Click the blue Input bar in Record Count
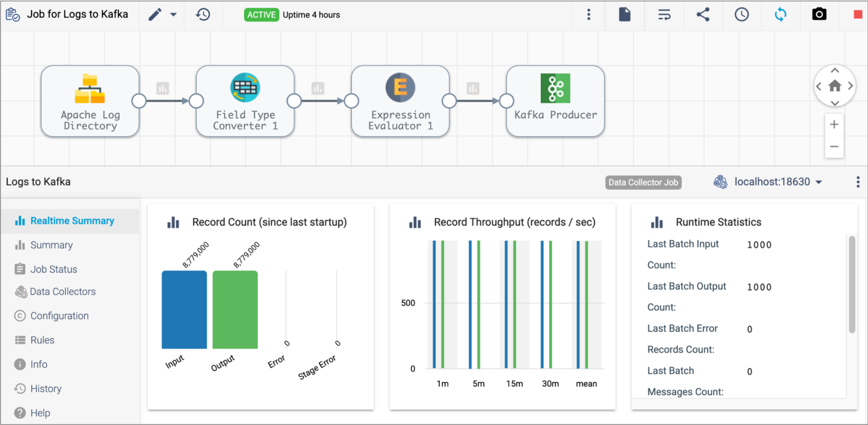Viewport: 868px width, 425px height. point(184,310)
